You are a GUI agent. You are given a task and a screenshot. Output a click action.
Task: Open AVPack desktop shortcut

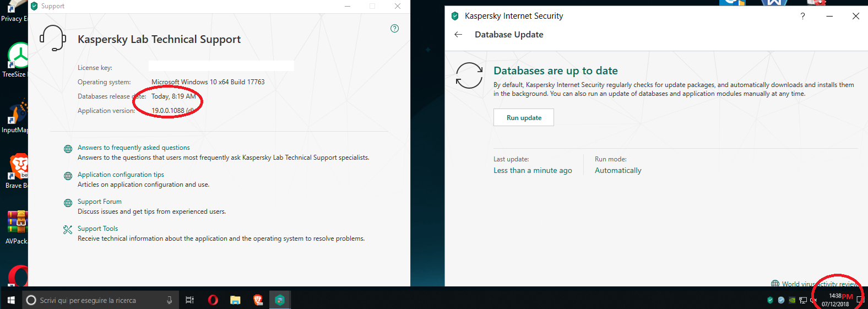16,227
